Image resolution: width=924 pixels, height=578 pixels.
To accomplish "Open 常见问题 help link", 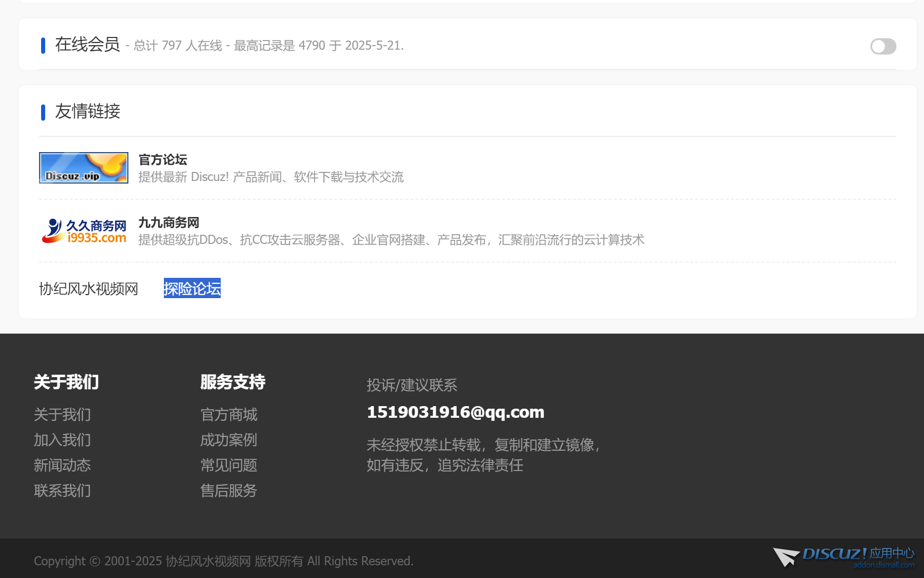I will [229, 465].
